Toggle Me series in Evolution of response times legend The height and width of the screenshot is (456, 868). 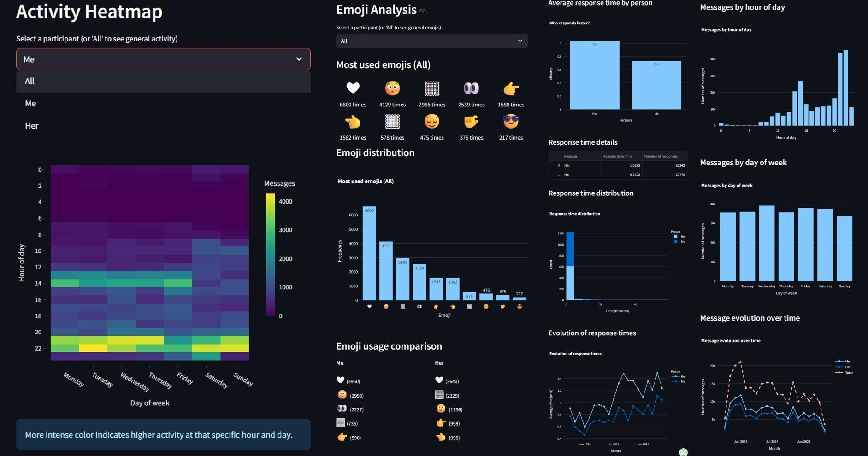click(x=679, y=381)
